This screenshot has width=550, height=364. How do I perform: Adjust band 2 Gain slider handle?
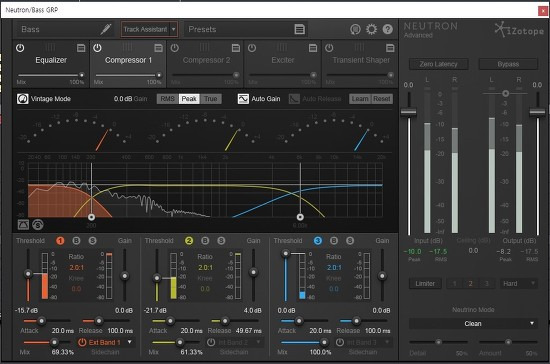point(253,272)
